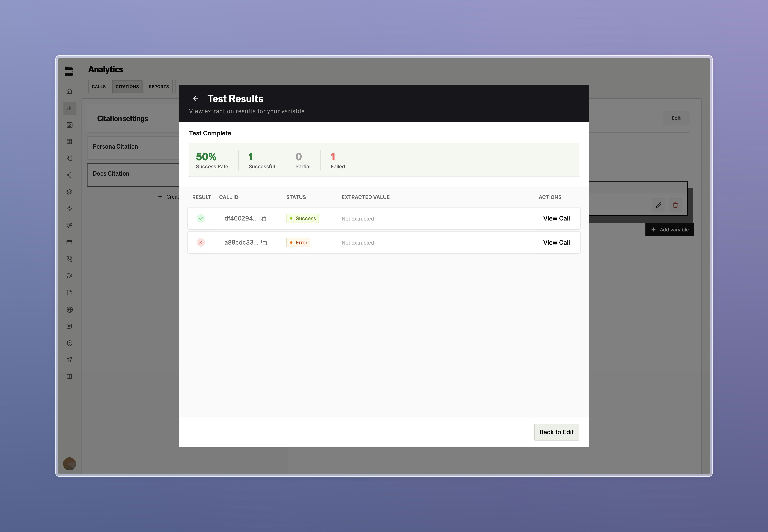
Task: Copy the a88cdc33 call ID
Action: coord(264,242)
